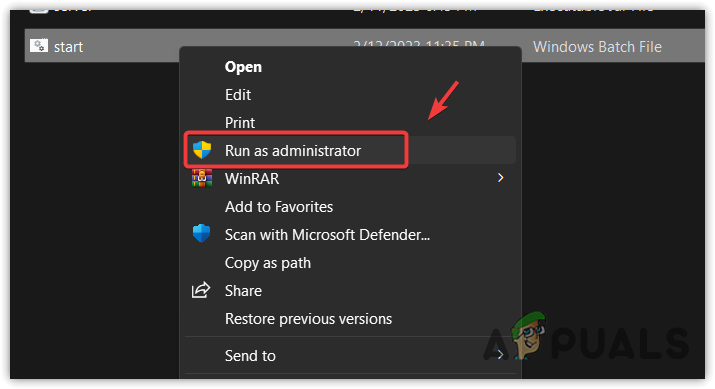The image size is (715, 389).
Task: Click the start batch file icon
Action: click(x=39, y=46)
